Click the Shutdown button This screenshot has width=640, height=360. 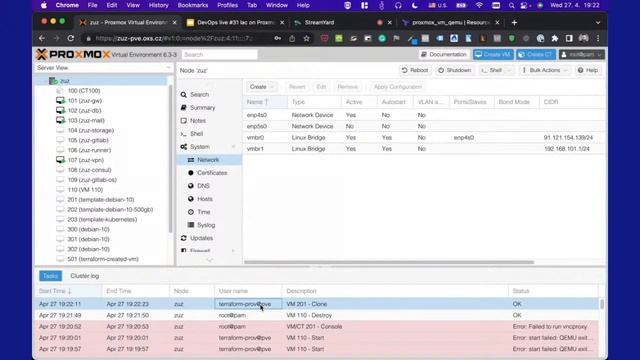coord(454,70)
